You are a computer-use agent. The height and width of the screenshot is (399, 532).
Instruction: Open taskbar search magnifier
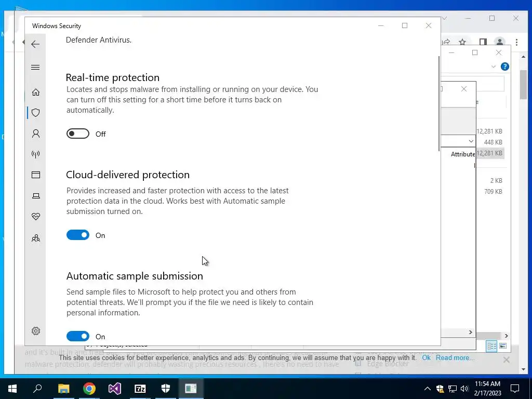coord(37,389)
